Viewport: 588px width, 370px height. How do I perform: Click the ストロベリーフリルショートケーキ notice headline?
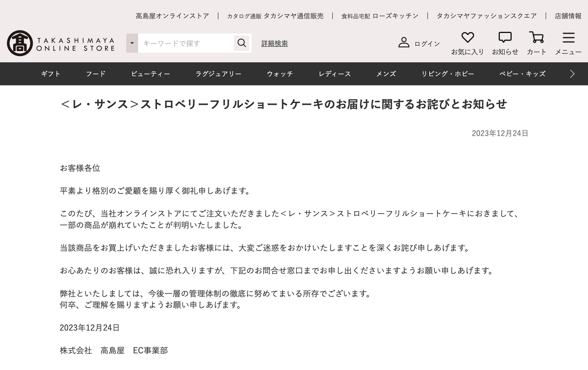point(283,104)
